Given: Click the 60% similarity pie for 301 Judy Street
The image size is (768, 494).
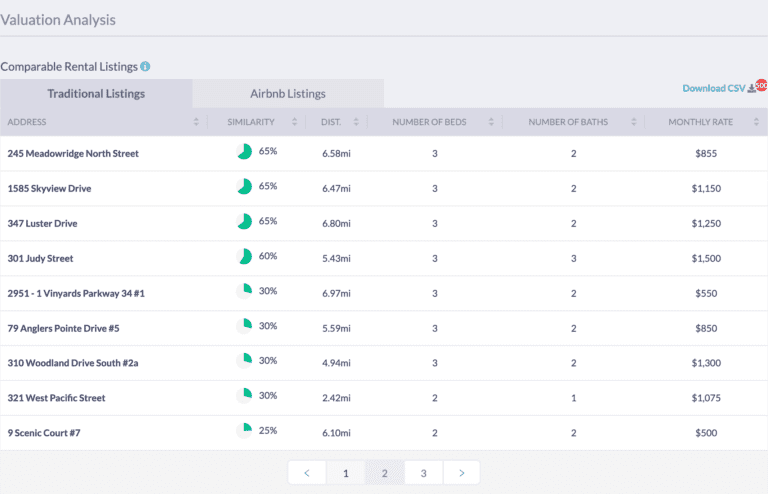Looking at the screenshot, I should (244, 257).
